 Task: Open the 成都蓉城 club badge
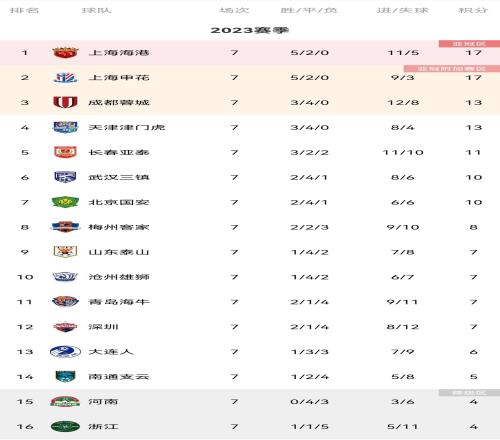tap(65, 102)
